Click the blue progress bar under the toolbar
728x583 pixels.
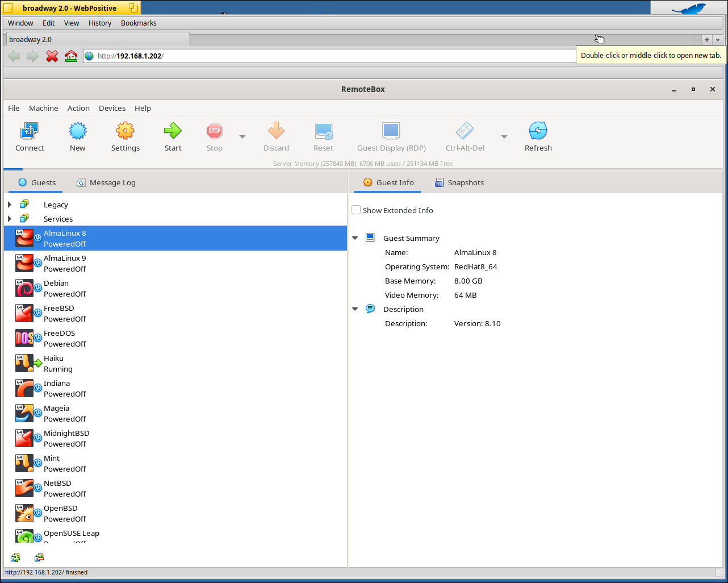coord(12,168)
